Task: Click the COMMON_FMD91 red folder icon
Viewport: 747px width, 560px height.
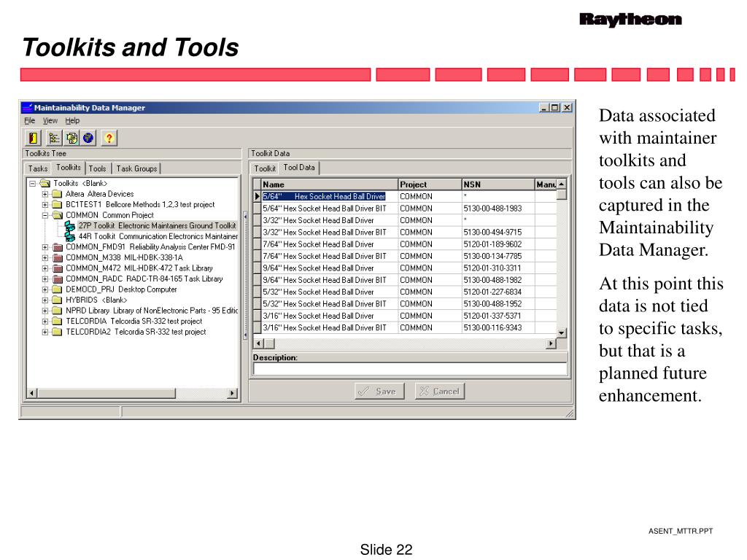Action: click(x=57, y=247)
